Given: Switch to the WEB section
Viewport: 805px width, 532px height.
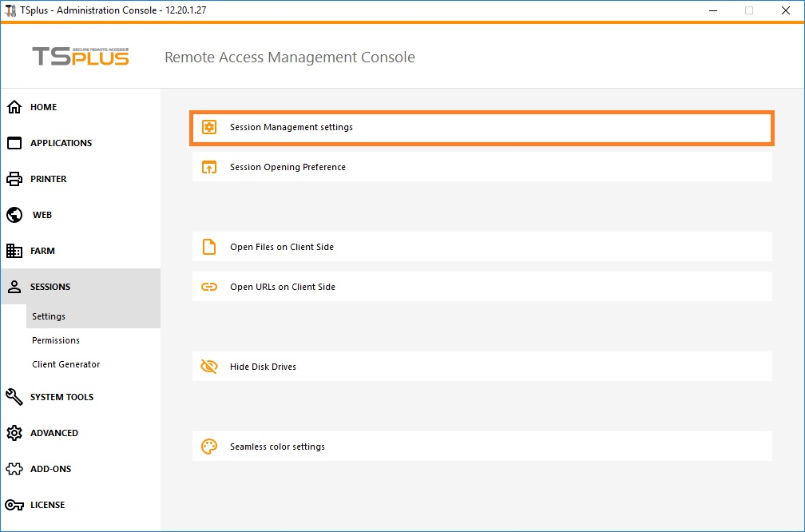Looking at the screenshot, I should pyautogui.click(x=81, y=215).
